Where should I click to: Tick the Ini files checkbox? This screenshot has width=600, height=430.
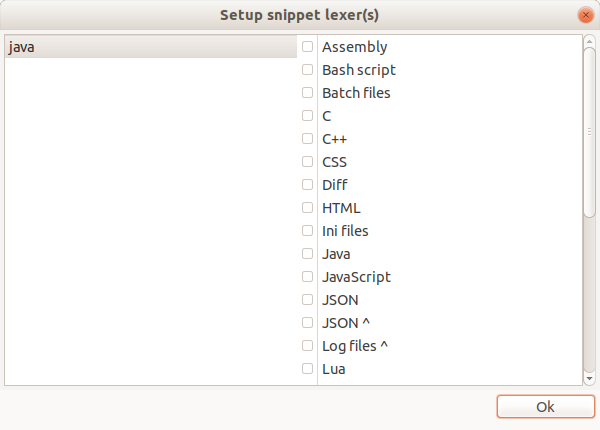(x=308, y=231)
